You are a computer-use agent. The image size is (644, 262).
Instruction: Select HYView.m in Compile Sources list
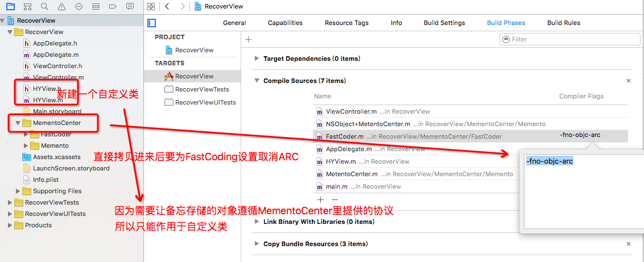point(416,161)
